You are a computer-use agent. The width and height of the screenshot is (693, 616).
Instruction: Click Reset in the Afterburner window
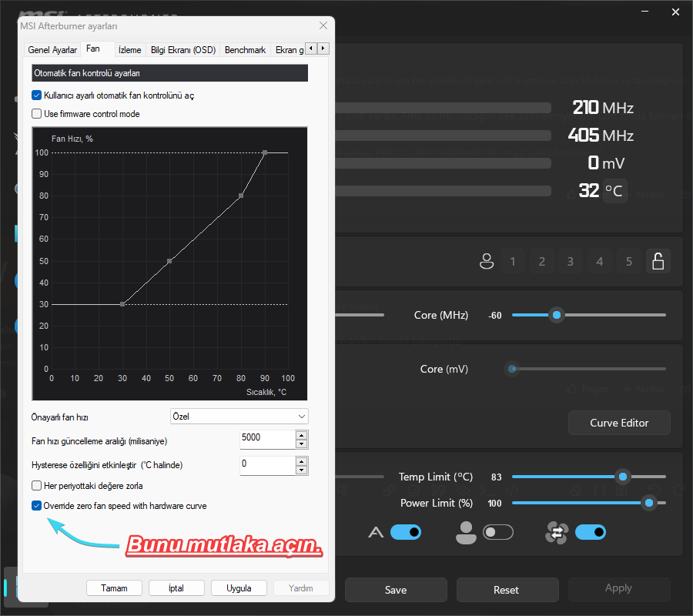(x=507, y=590)
